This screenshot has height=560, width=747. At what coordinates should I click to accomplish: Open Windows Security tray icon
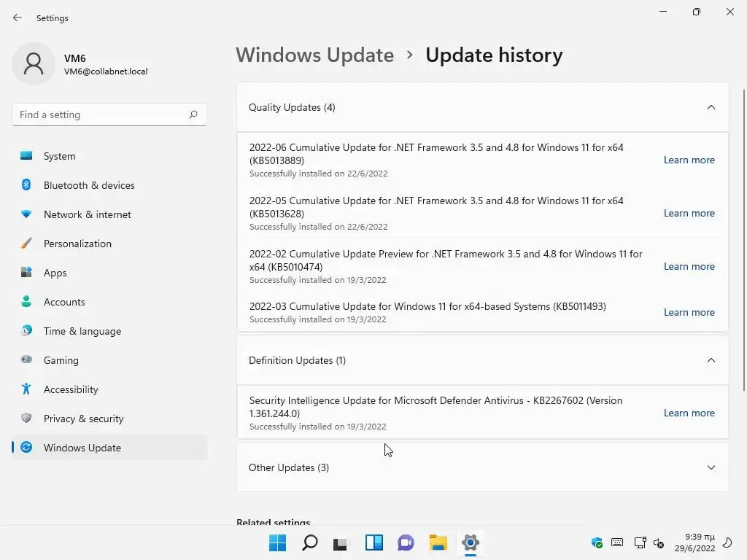click(597, 542)
